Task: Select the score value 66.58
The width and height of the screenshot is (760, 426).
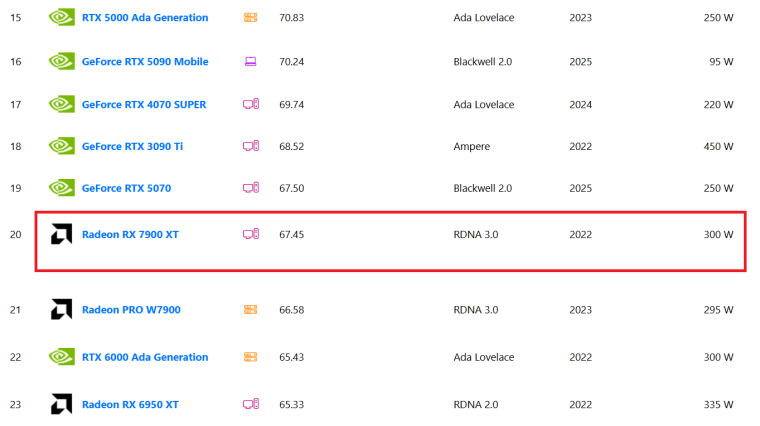Action: pyautogui.click(x=292, y=310)
